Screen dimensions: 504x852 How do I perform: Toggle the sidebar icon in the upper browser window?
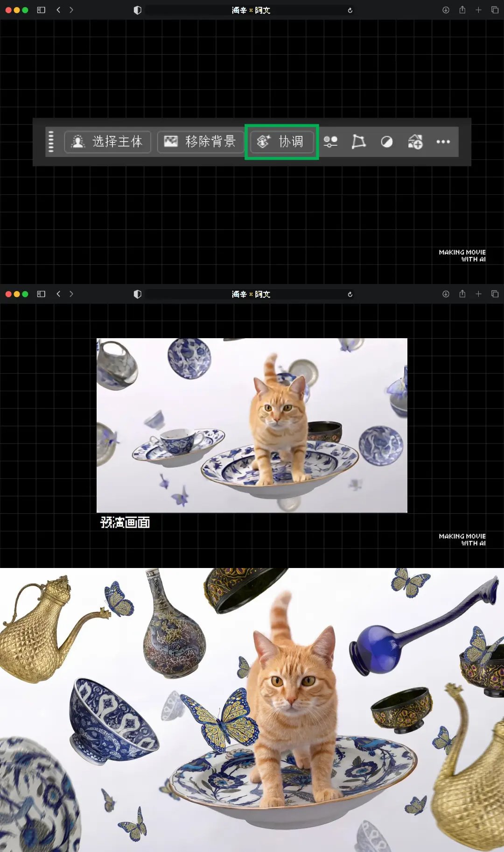pos(41,10)
